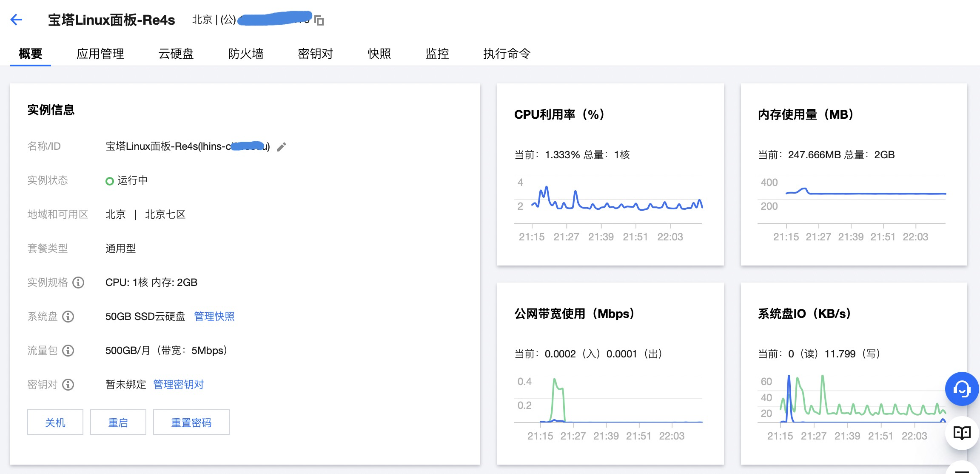
Task: Open the 执行命令 tab
Action: (x=507, y=54)
